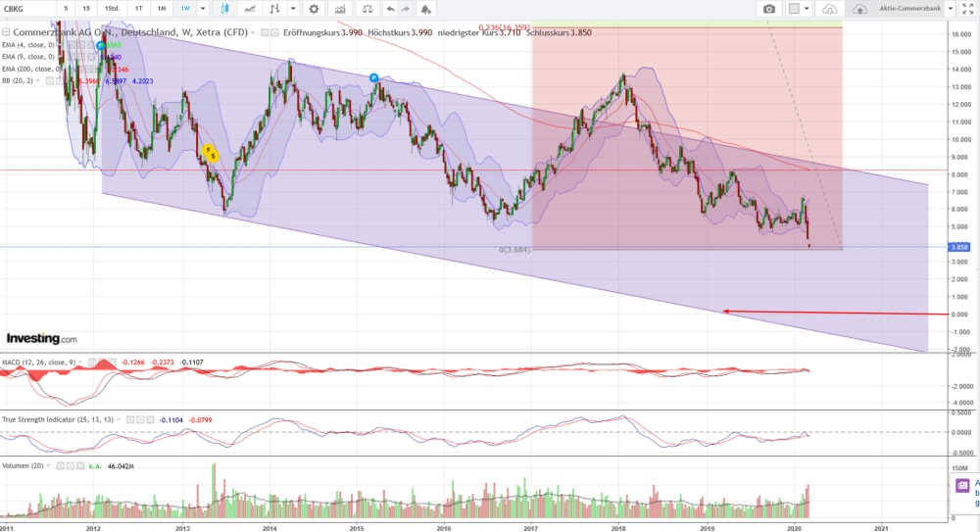Select 15 minute interval
This screenshot has height=532, width=980.
(86, 9)
